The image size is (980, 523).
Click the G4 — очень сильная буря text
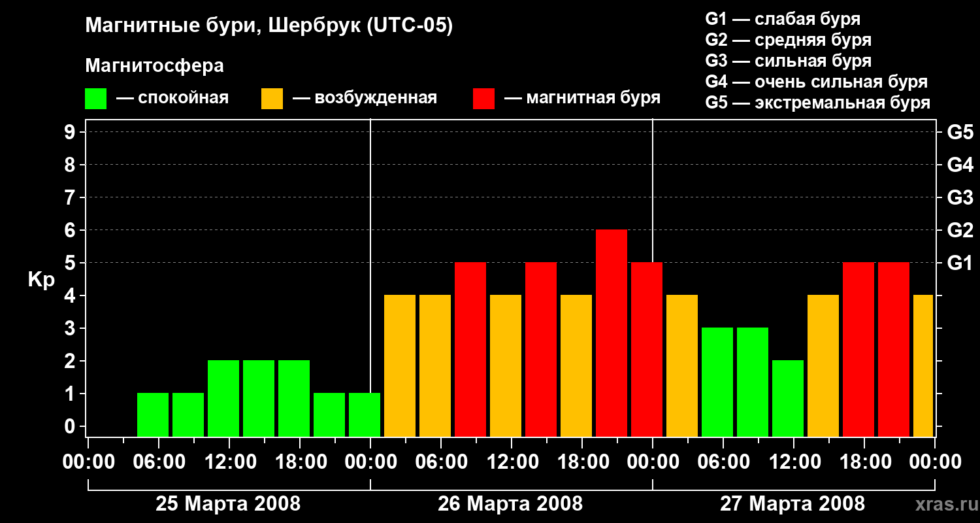tap(817, 82)
